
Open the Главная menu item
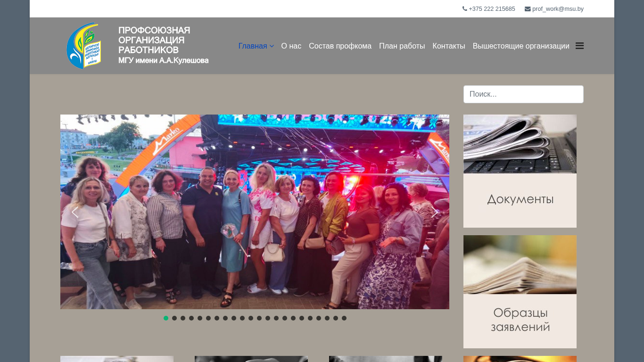pyautogui.click(x=253, y=46)
